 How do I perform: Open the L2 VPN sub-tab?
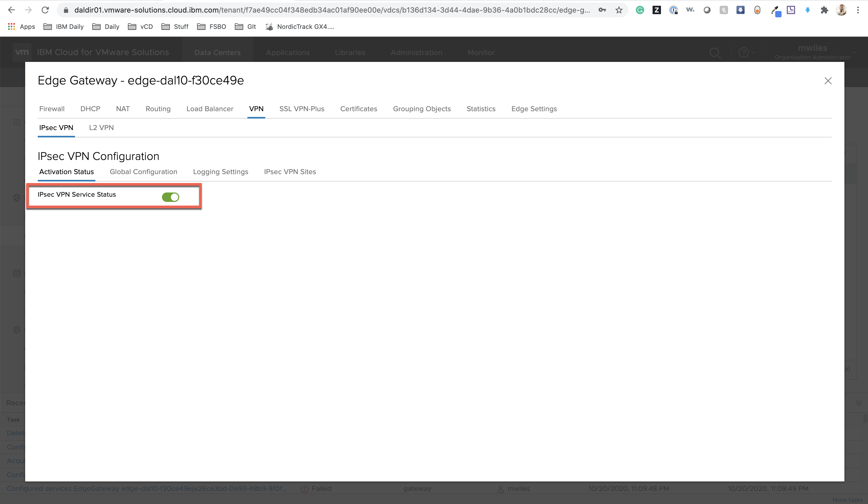101,128
